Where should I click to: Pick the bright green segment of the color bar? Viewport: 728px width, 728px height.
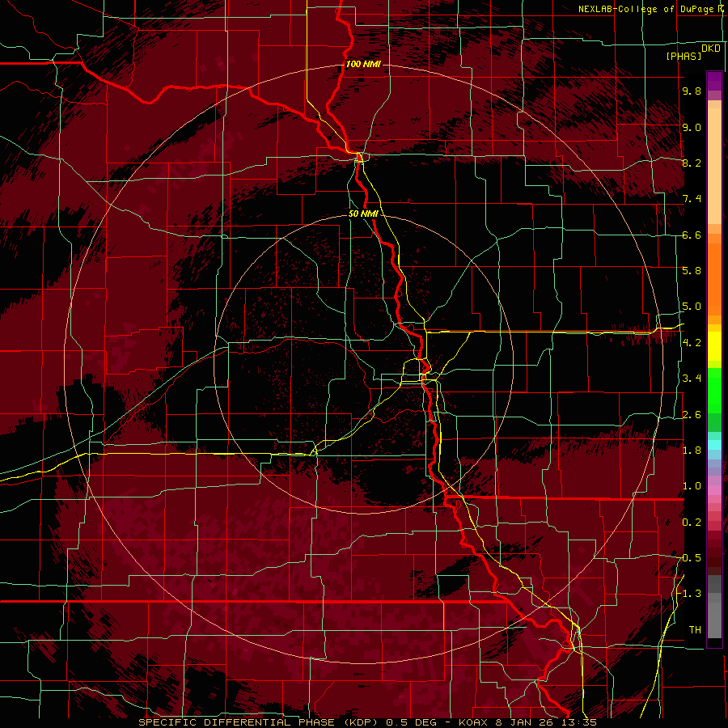coord(714,391)
